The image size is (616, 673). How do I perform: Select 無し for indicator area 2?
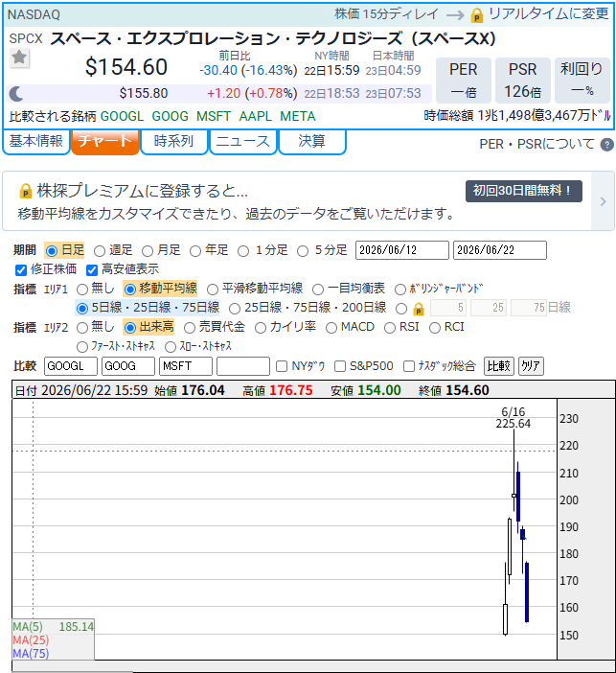tap(82, 328)
